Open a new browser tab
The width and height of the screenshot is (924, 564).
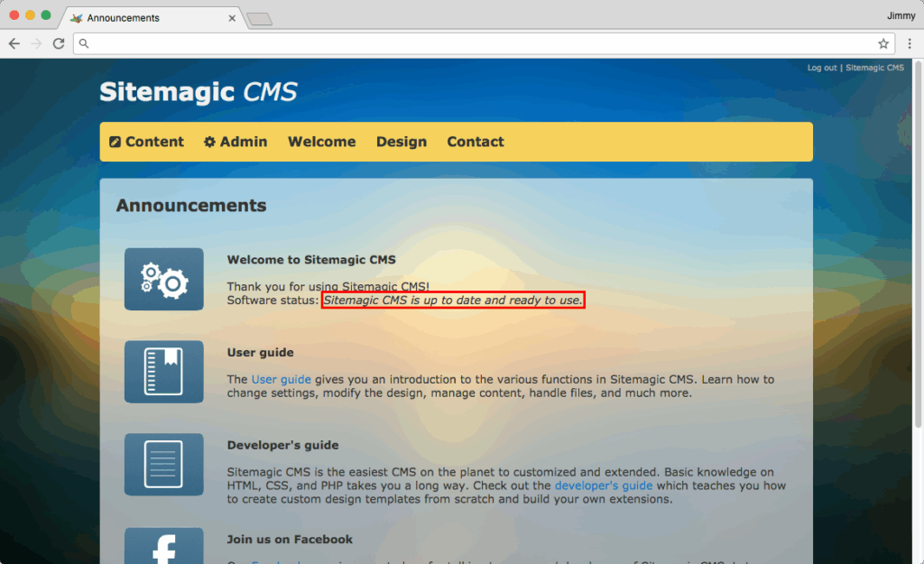[259, 20]
